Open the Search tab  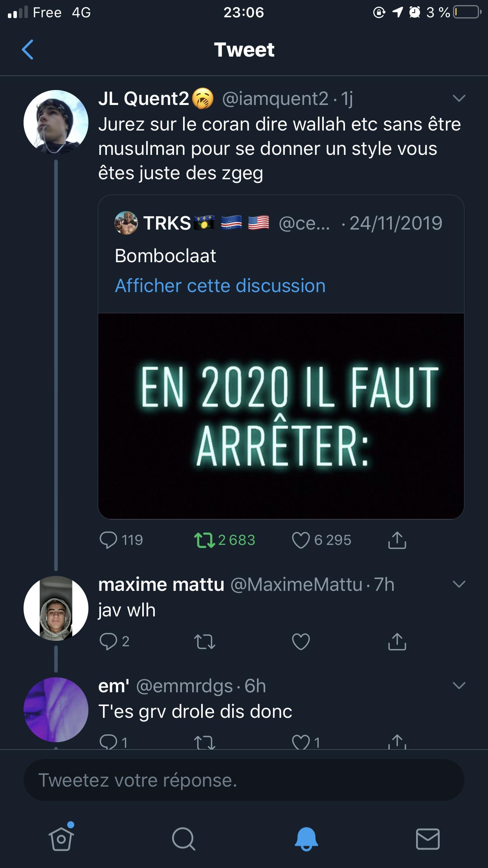point(183,839)
